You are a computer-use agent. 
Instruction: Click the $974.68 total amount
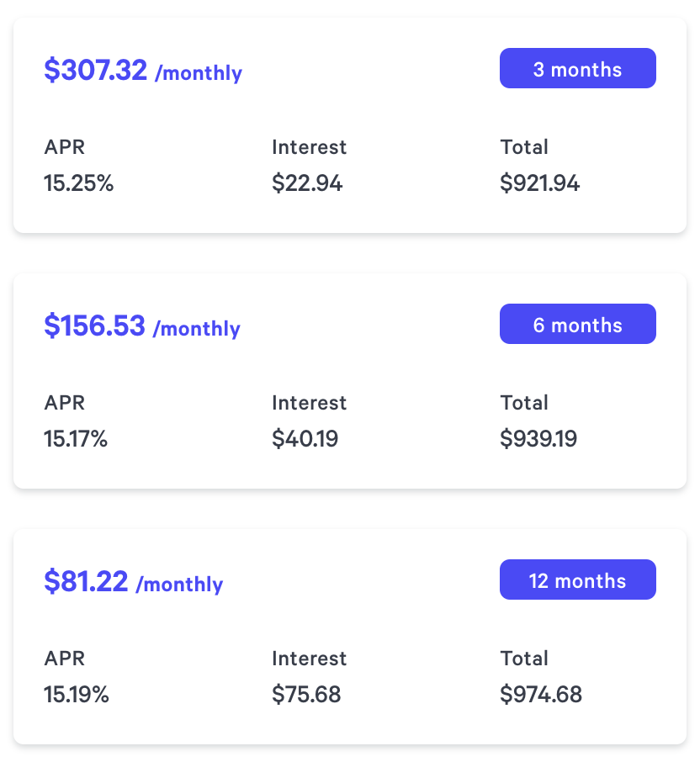pos(541,695)
